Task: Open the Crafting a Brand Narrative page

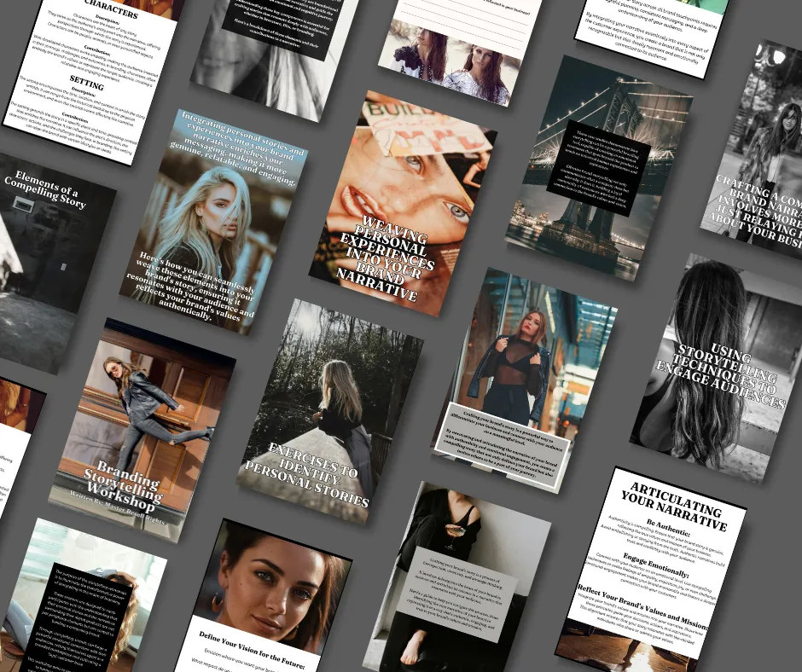Action: point(751,148)
